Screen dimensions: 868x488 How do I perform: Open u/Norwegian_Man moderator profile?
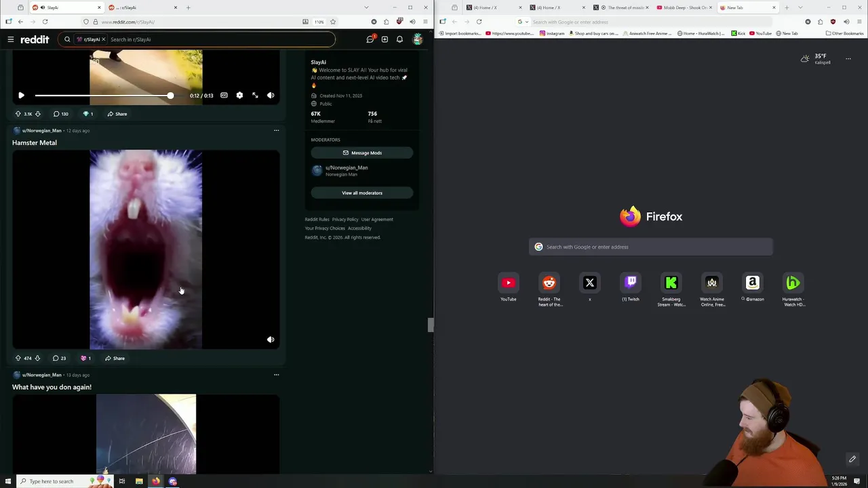(347, 167)
